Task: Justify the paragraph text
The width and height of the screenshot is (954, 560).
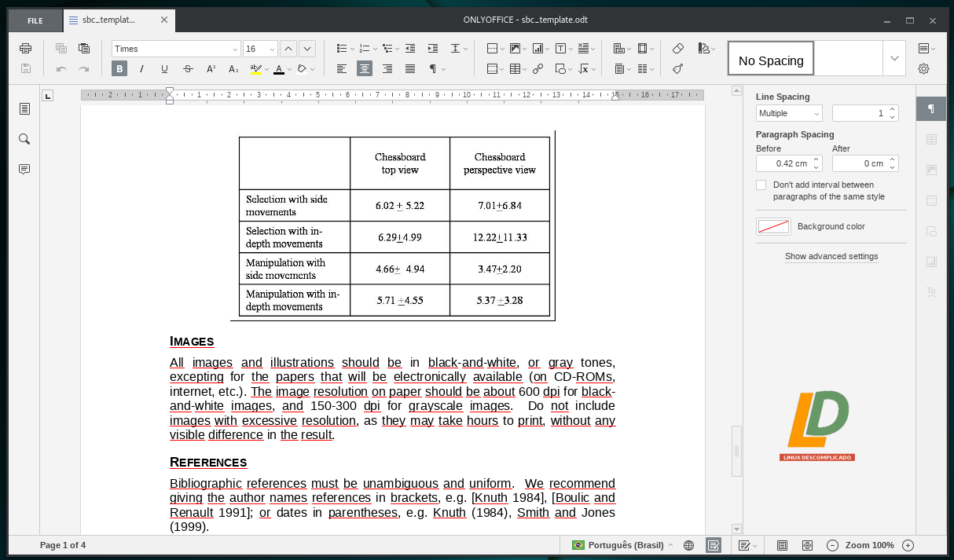Action: [410, 69]
